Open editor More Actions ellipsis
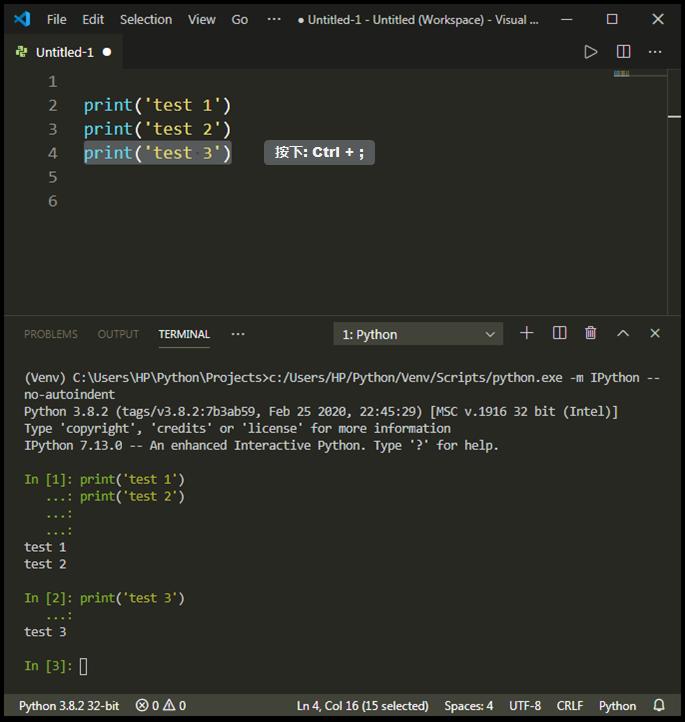685x722 pixels. [655, 52]
